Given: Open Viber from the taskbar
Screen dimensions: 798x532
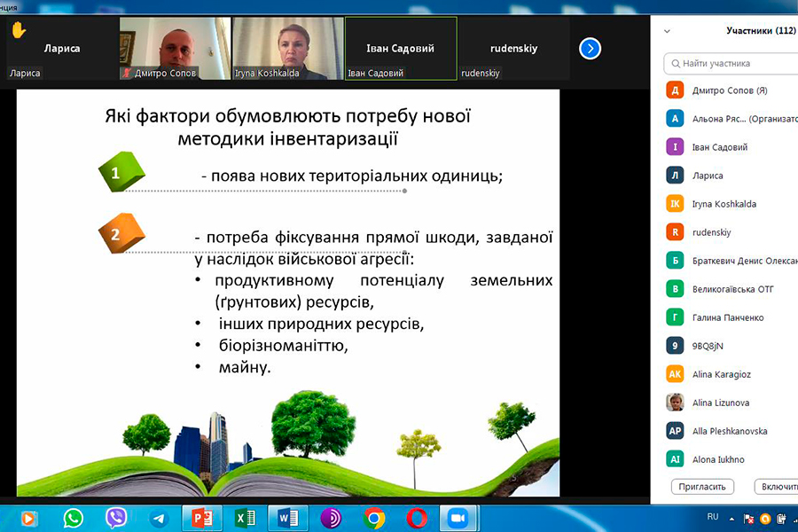Looking at the screenshot, I should pyautogui.click(x=116, y=518).
